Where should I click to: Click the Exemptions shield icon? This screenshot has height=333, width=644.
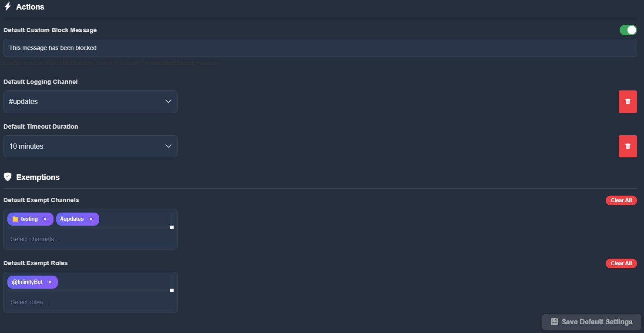point(7,177)
